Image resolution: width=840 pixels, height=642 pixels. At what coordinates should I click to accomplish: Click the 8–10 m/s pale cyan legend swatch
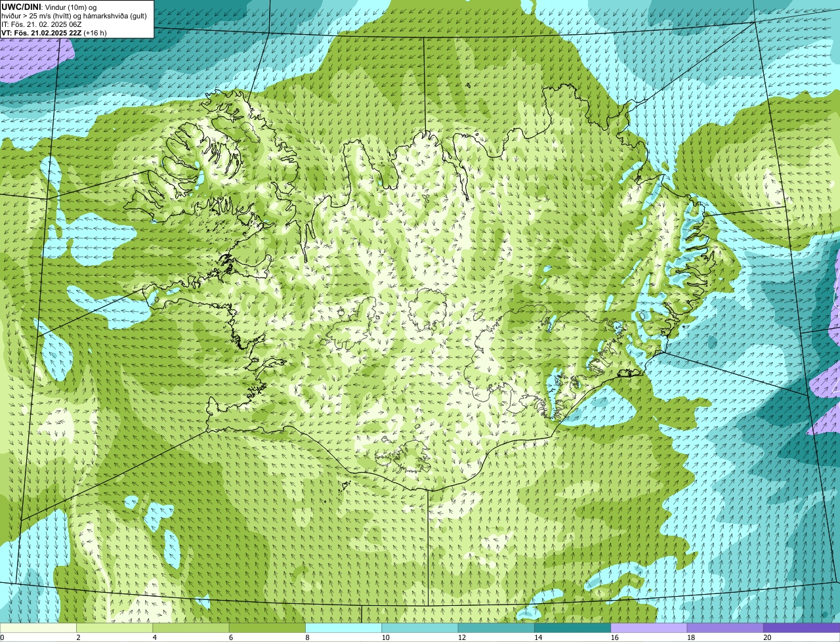(x=343, y=628)
